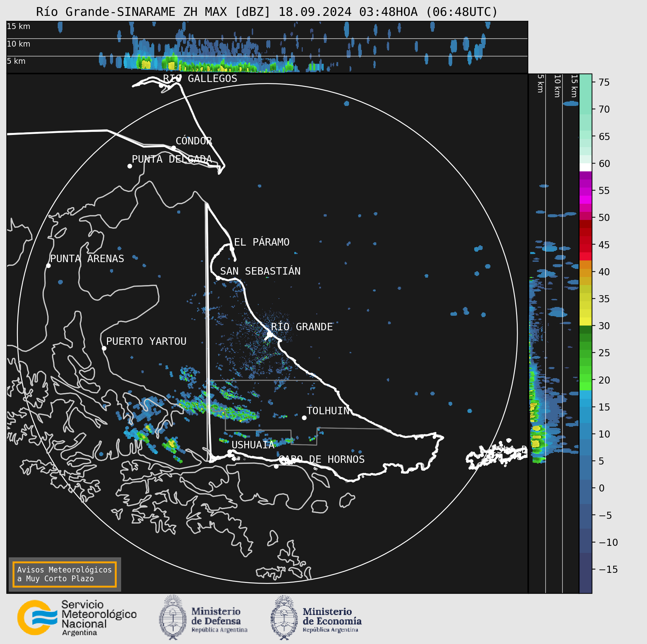Click the Ministerio de Defensa text
Viewport: 647px width, 644px height.
click(219, 620)
